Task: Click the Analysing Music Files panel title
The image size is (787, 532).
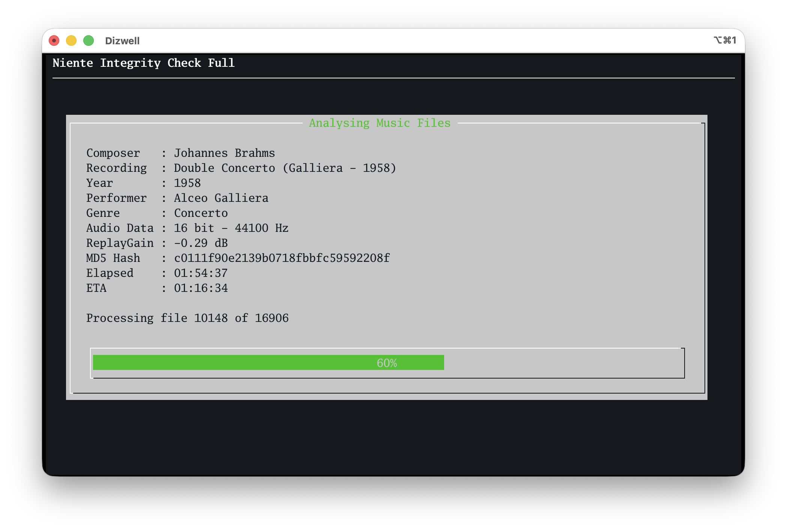Action: click(x=380, y=123)
